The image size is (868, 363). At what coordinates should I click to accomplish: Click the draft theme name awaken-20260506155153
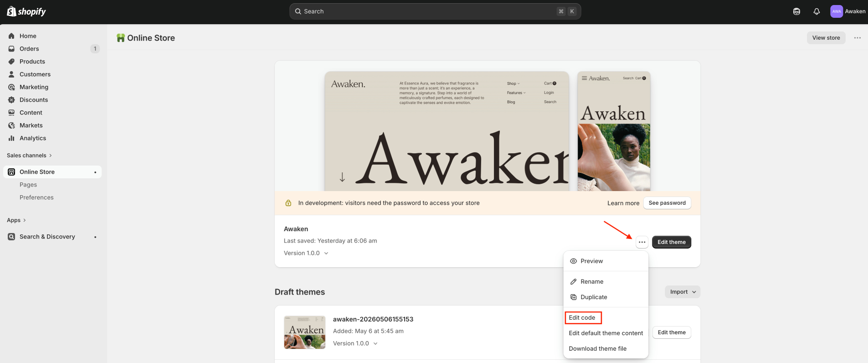point(373,319)
